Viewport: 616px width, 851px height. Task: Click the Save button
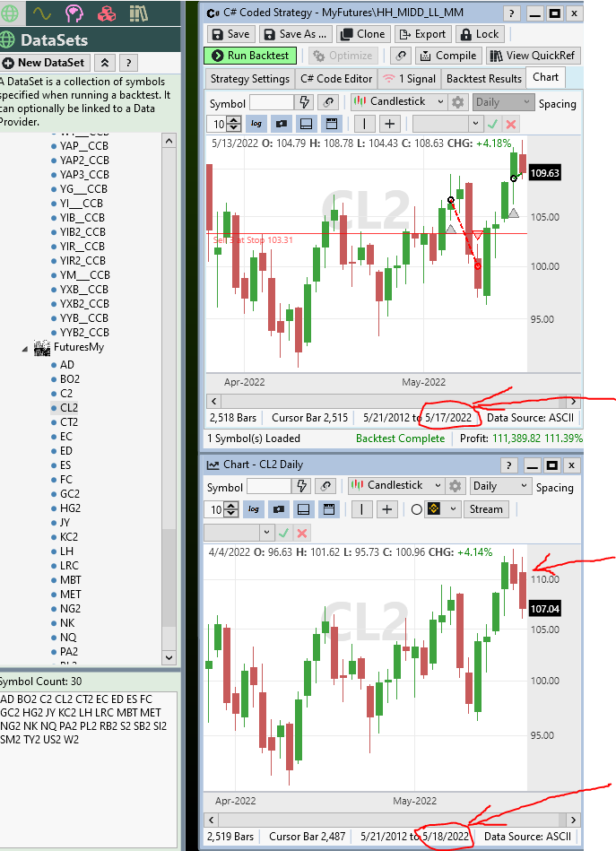tap(230, 34)
